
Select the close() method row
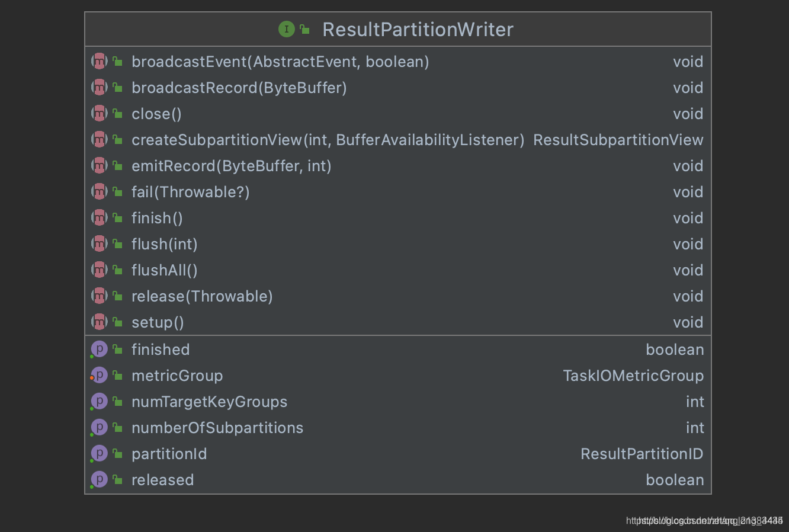tap(398, 113)
